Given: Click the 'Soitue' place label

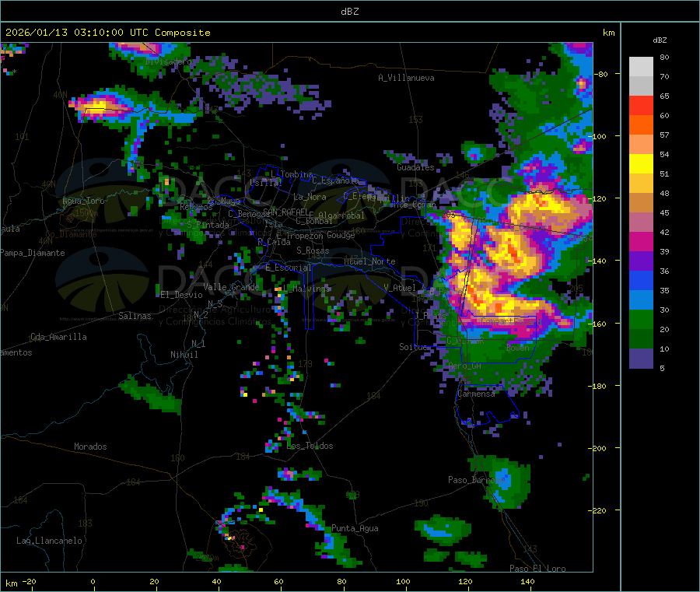Looking at the screenshot, I should click(x=413, y=347).
